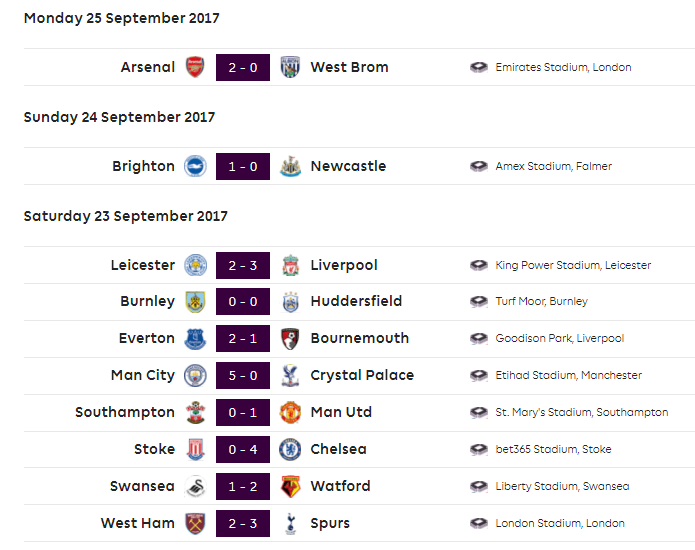Click stadium icon beside Emirates Stadium
This screenshot has height=550, width=695.
(479, 67)
